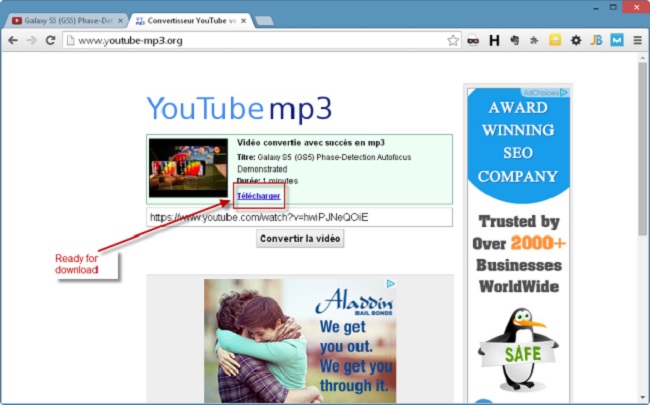Open the H extension in the toolbar
Image resolution: width=650 pixels, height=405 pixels.
494,41
